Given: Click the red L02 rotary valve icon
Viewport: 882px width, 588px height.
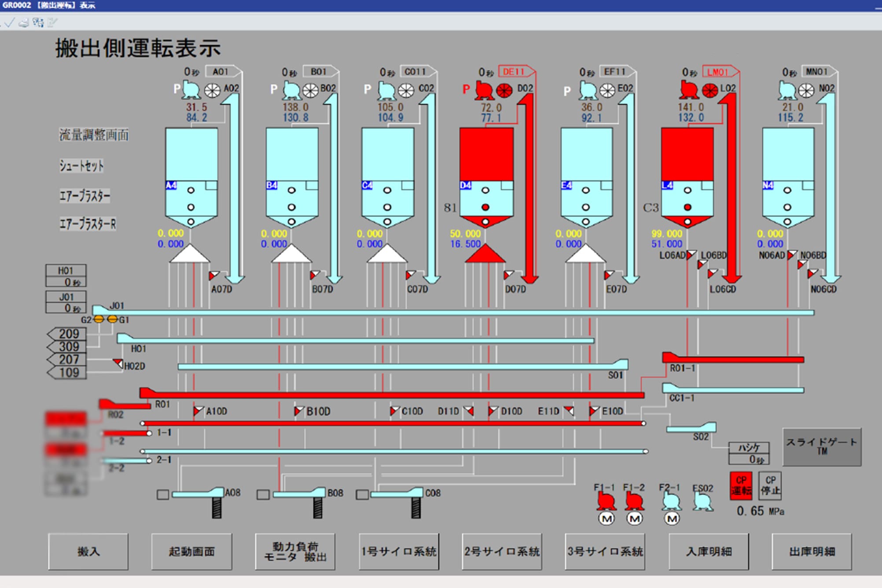Looking at the screenshot, I should [x=710, y=90].
